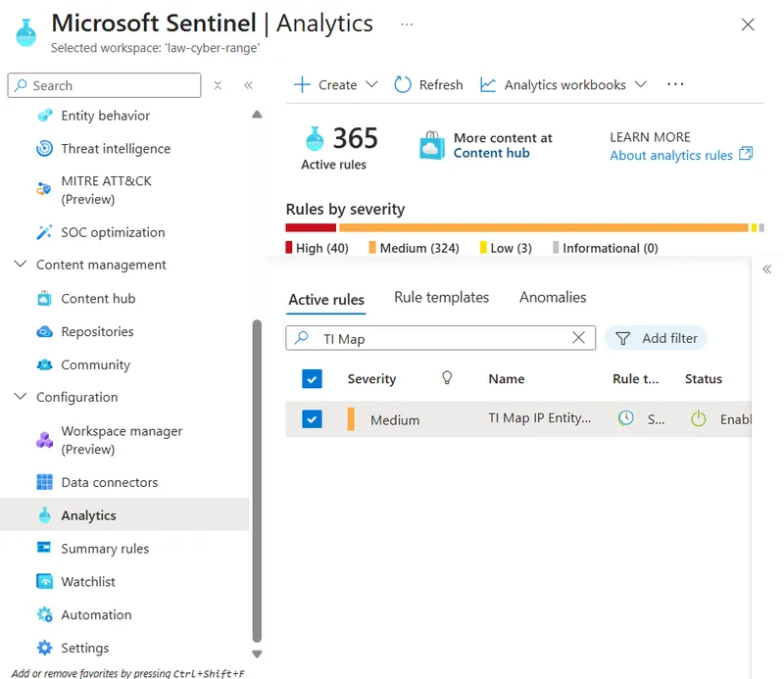Click the 365 Active rules count
784x679 pixels.
pyautogui.click(x=355, y=138)
